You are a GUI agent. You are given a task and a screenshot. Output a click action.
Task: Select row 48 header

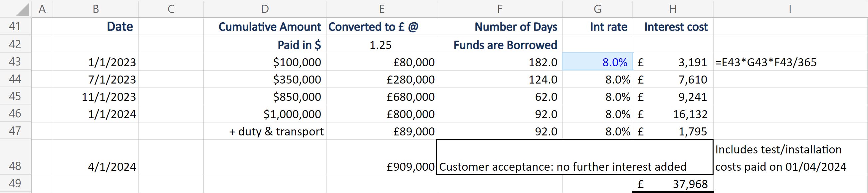tap(15, 166)
